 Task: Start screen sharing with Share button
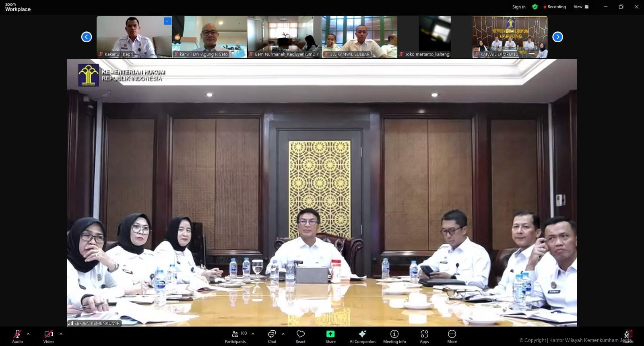(330, 336)
